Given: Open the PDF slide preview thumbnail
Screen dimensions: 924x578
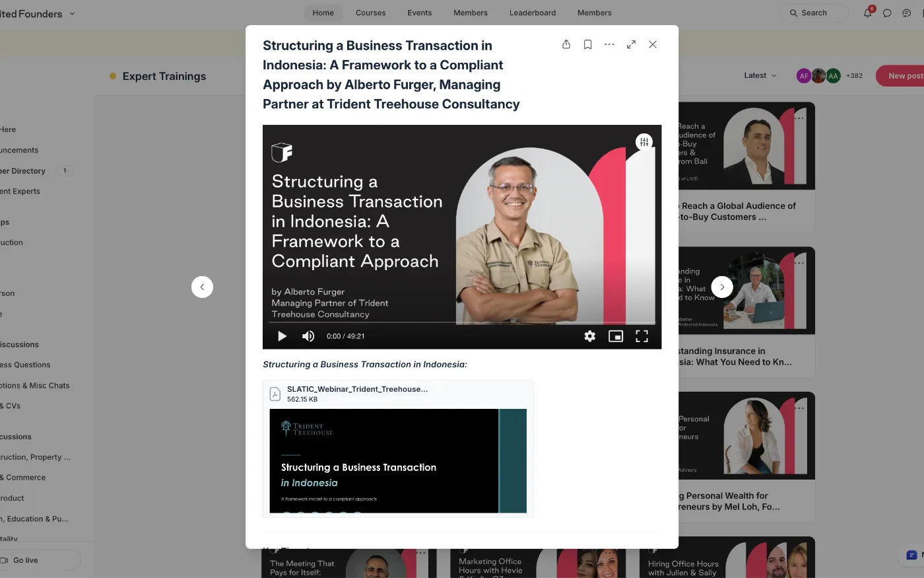Looking at the screenshot, I should tap(398, 460).
